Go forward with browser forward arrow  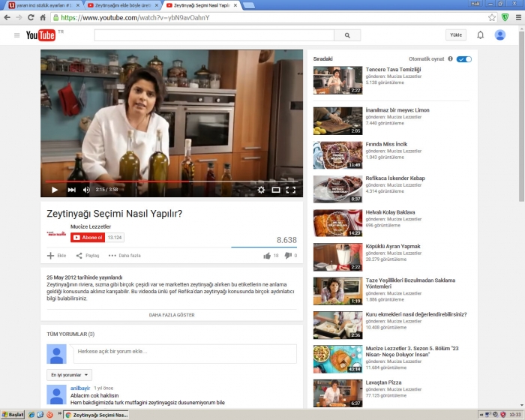coord(19,17)
